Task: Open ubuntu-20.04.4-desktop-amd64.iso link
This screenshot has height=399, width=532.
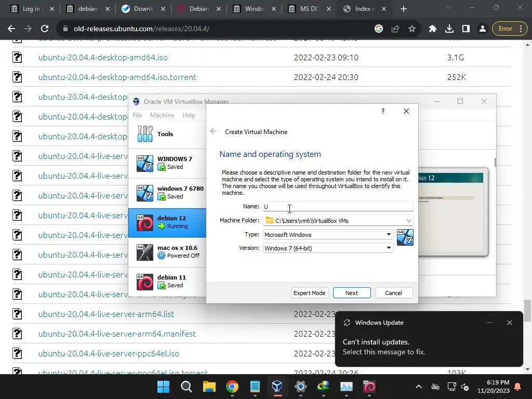Action: [x=103, y=57]
